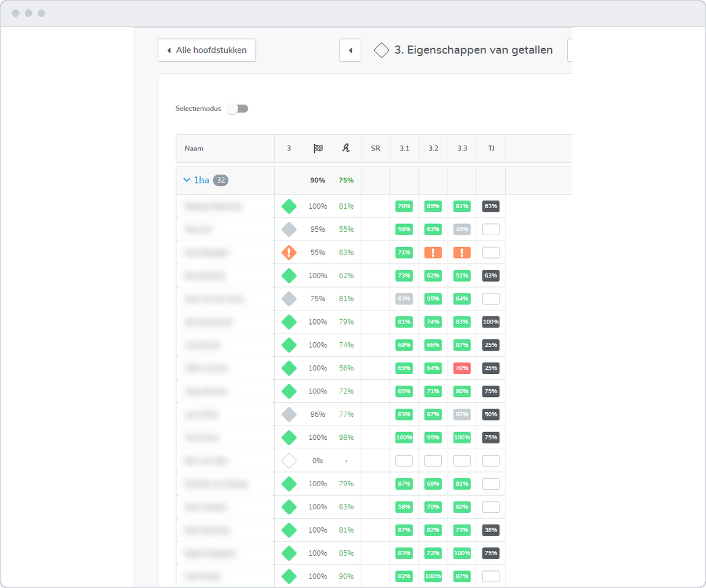Screen dimensions: 706x588
Task: Click the checkered flag column header icon
Action: [x=318, y=149]
